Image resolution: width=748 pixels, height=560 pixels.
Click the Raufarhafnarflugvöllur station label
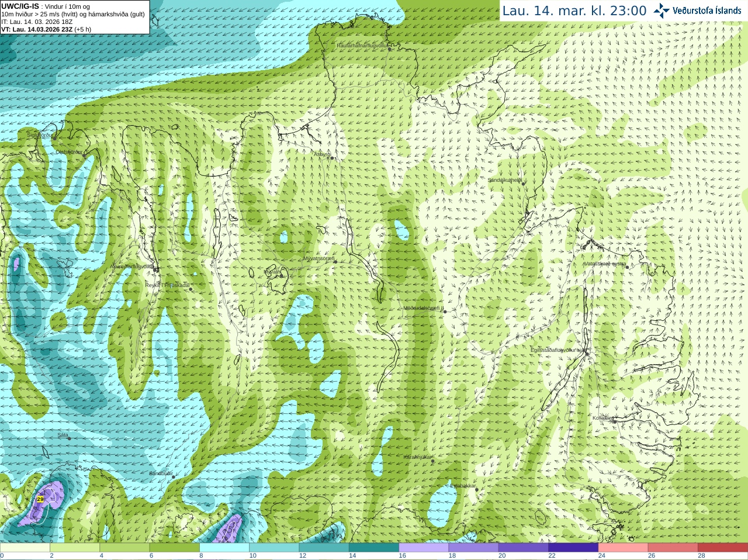[362, 45]
